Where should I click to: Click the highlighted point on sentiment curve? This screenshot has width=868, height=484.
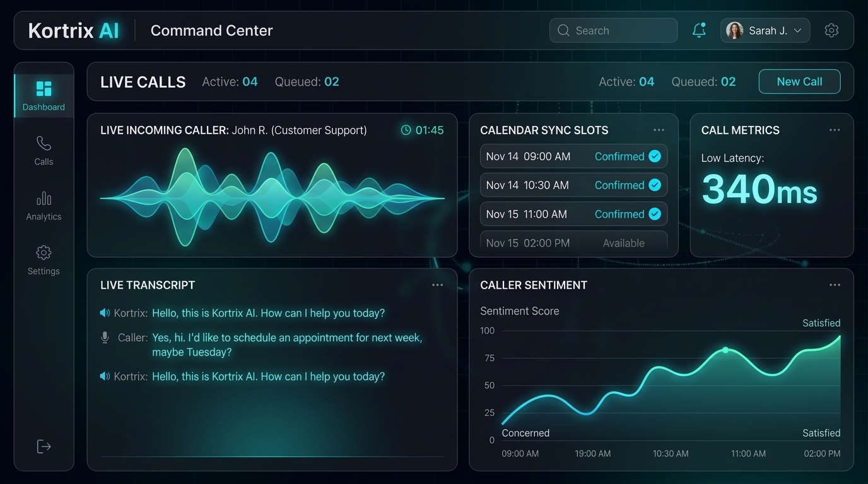725,350
